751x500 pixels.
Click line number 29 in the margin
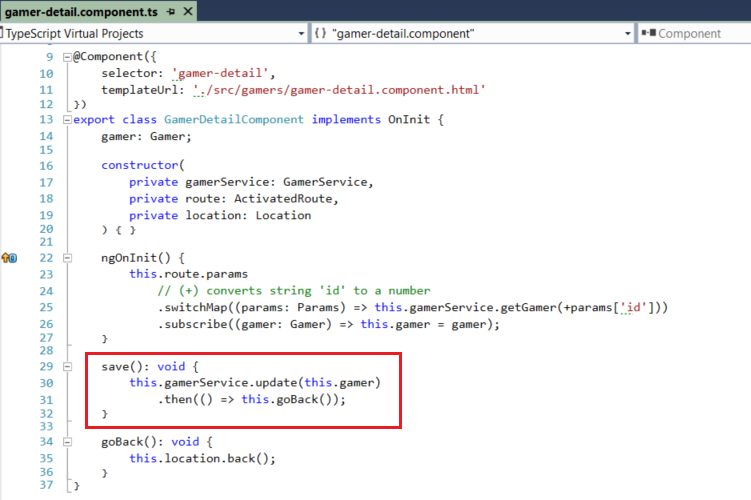[45, 367]
